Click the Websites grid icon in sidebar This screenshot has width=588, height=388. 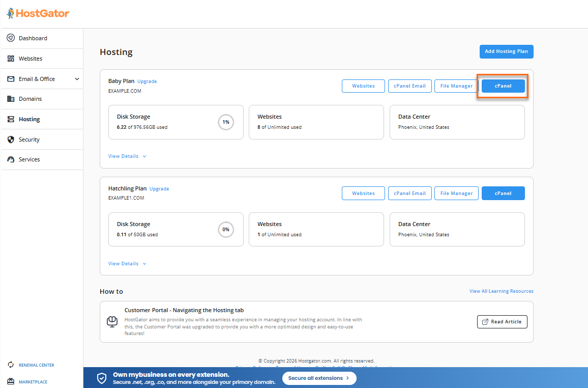[x=11, y=59]
